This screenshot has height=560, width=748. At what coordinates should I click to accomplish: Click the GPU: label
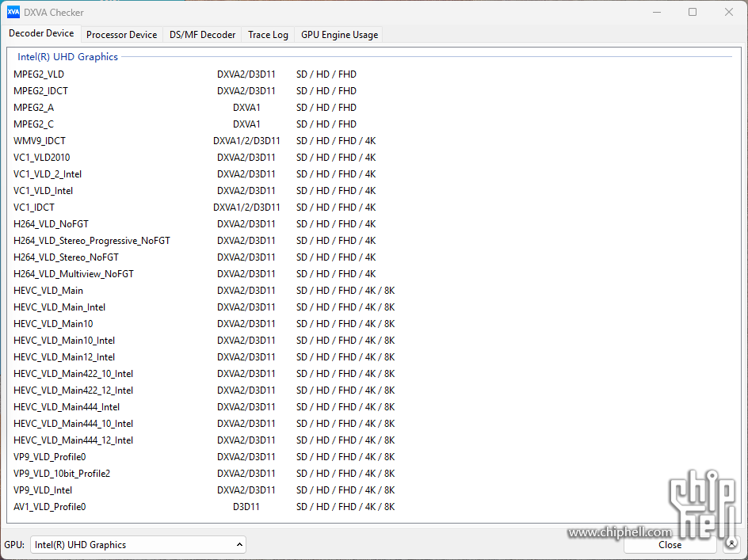14,545
